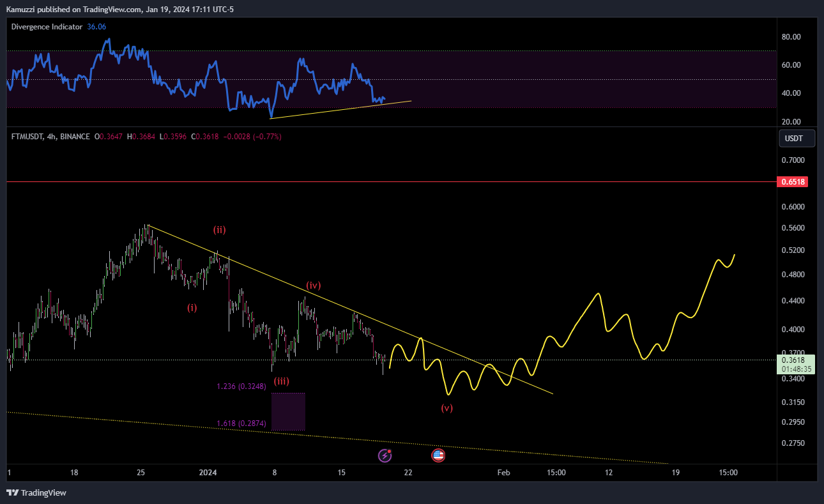Image resolution: width=824 pixels, height=504 pixels.
Task: Click the low value L0.3596
Action: click(173, 137)
